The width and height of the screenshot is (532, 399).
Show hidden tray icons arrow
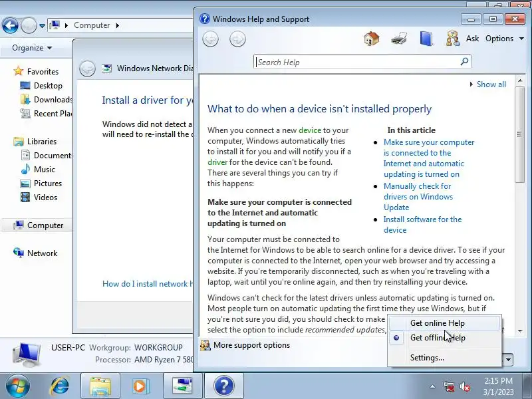click(433, 386)
